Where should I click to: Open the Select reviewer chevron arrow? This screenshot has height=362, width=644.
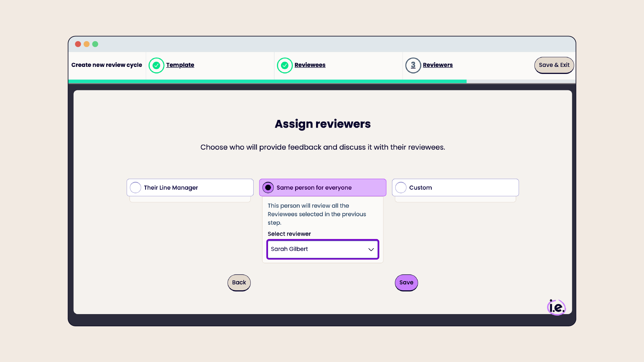tap(371, 249)
